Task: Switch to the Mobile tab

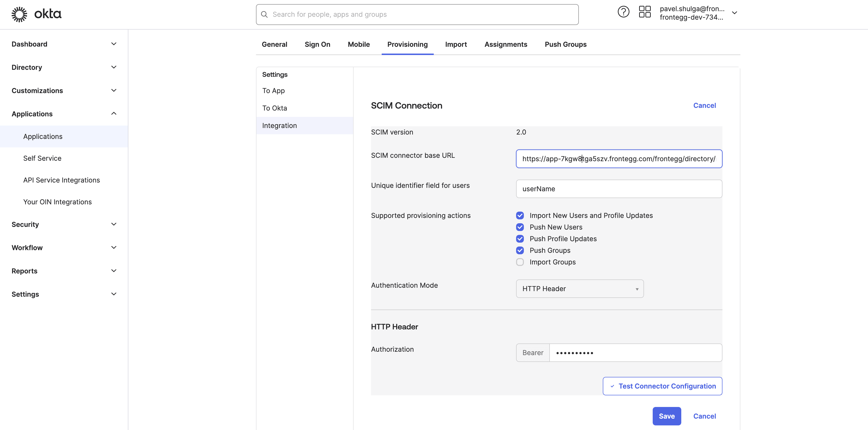Action: pyautogui.click(x=358, y=45)
